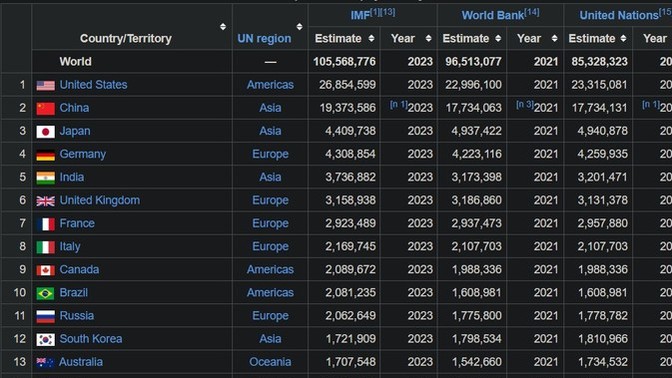Select India IMF estimate 3,736,882
This screenshot has width=672, height=378.
(350, 177)
